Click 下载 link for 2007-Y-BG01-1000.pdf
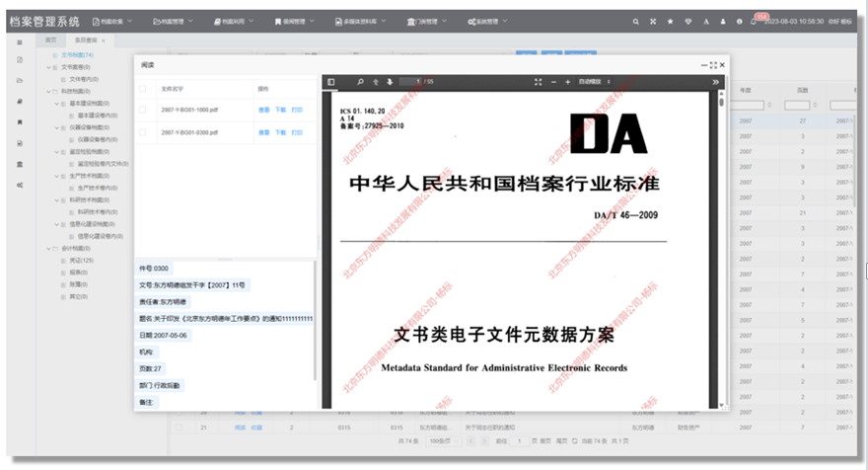This screenshot has height=470, width=868. [280, 109]
